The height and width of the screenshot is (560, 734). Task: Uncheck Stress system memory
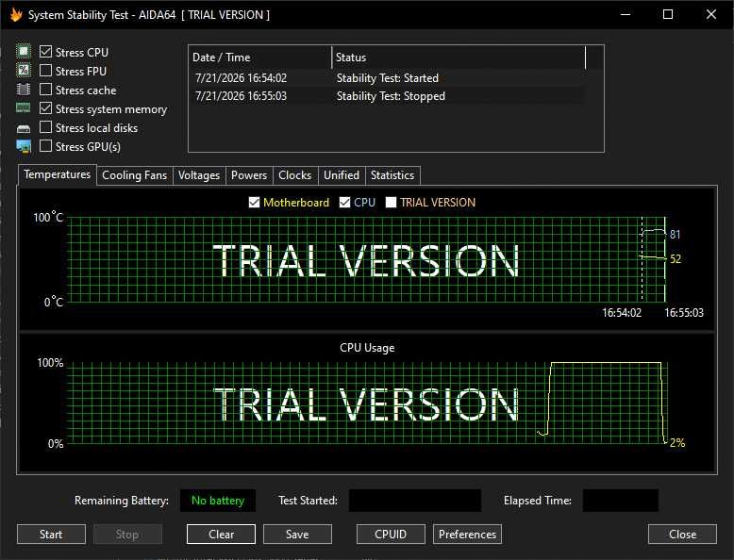[45, 108]
